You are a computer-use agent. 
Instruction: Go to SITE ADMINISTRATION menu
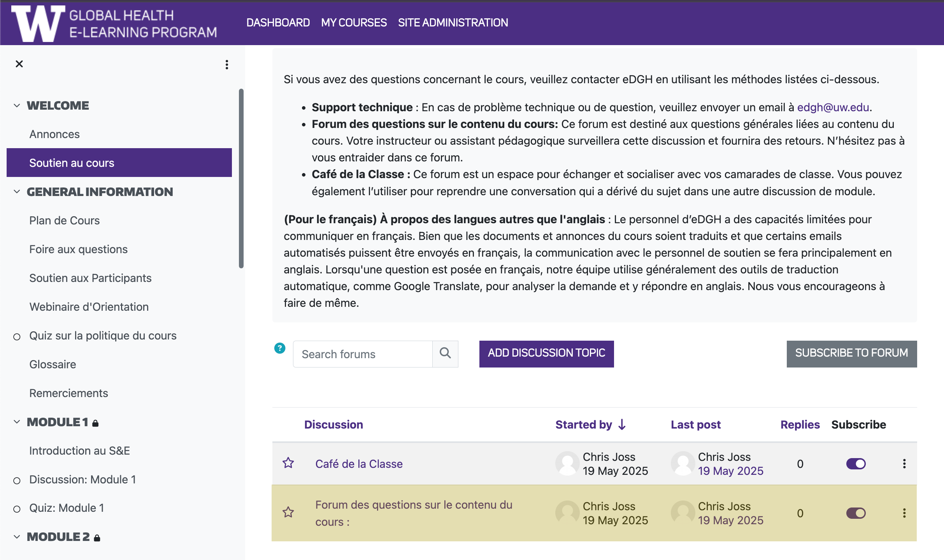click(453, 23)
